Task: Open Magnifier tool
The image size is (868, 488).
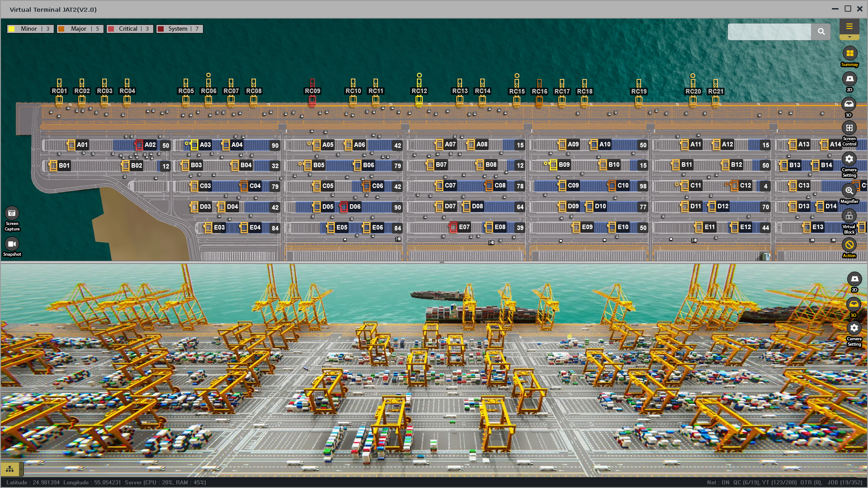Action: point(849,191)
